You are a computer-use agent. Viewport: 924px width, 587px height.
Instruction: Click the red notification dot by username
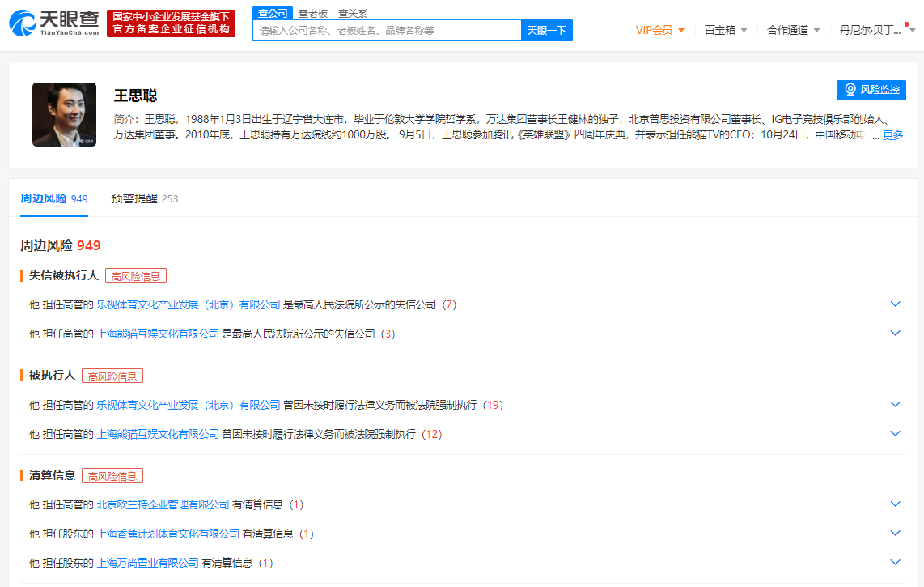906,25
